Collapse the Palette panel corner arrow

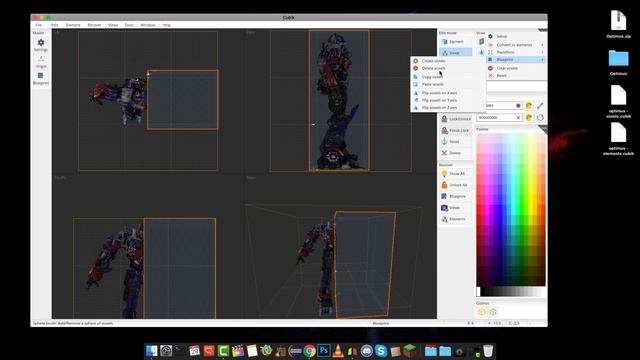[542, 129]
